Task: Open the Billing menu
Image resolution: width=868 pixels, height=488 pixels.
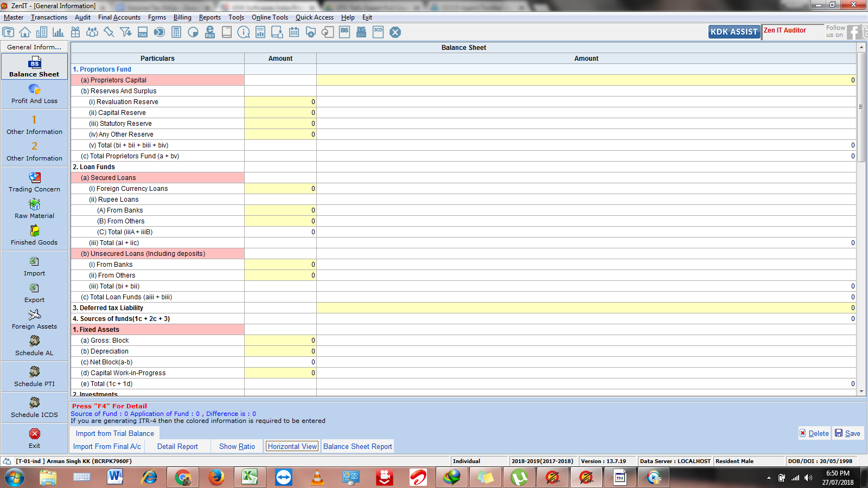Action: (182, 17)
